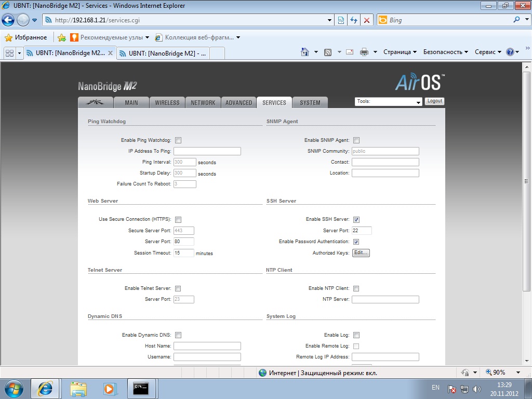Screen dimensions: 532x399
Task: Enable the Ping Watchdog checkbox
Action: [x=178, y=140]
